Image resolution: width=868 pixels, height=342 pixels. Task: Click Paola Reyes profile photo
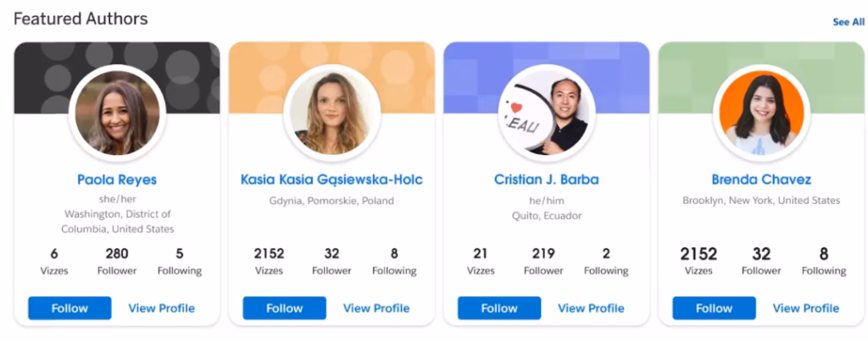[117, 113]
